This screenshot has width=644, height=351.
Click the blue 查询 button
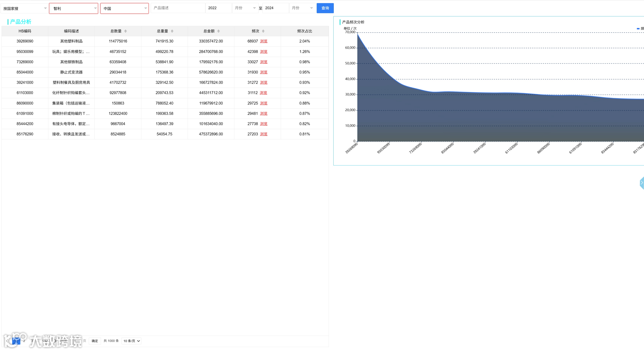(325, 8)
